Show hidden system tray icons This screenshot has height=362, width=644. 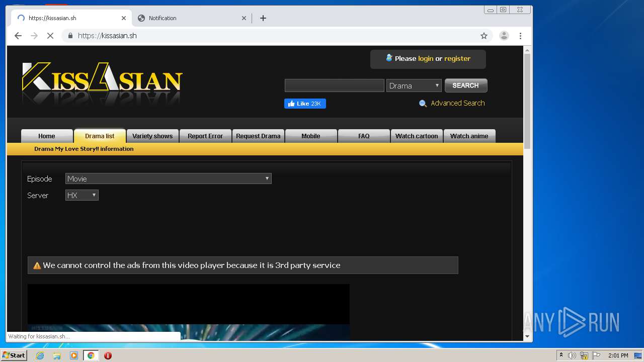click(561, 355)
